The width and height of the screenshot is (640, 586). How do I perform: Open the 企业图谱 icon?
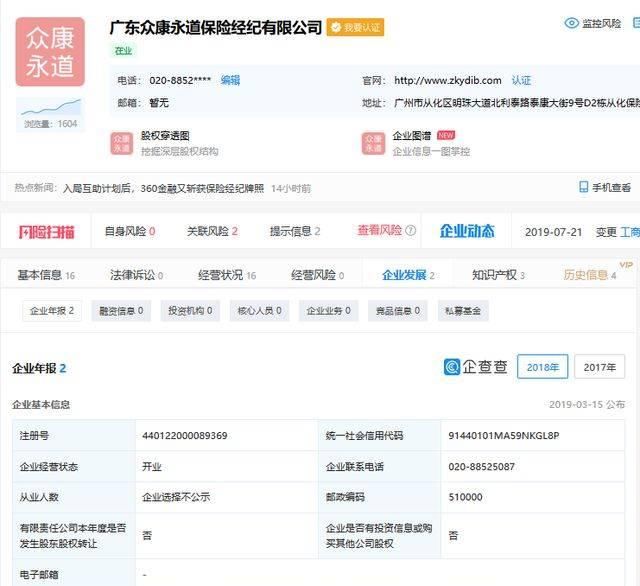coord(373,144)
